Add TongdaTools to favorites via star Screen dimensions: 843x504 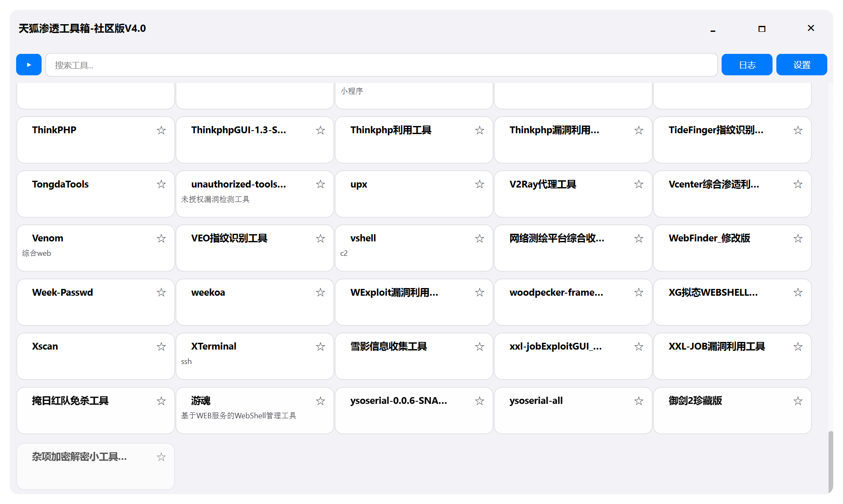pos(161,184)
